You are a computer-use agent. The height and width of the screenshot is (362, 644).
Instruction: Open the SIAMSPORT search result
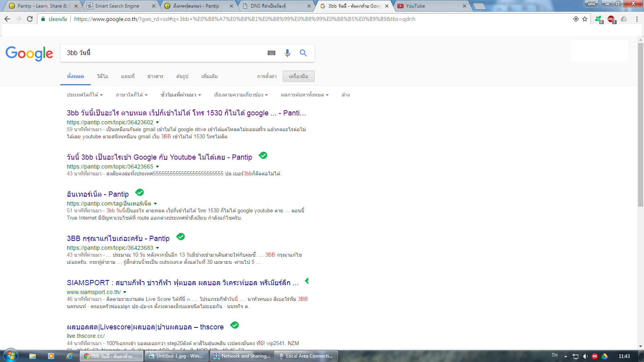[x=183, y=283]
